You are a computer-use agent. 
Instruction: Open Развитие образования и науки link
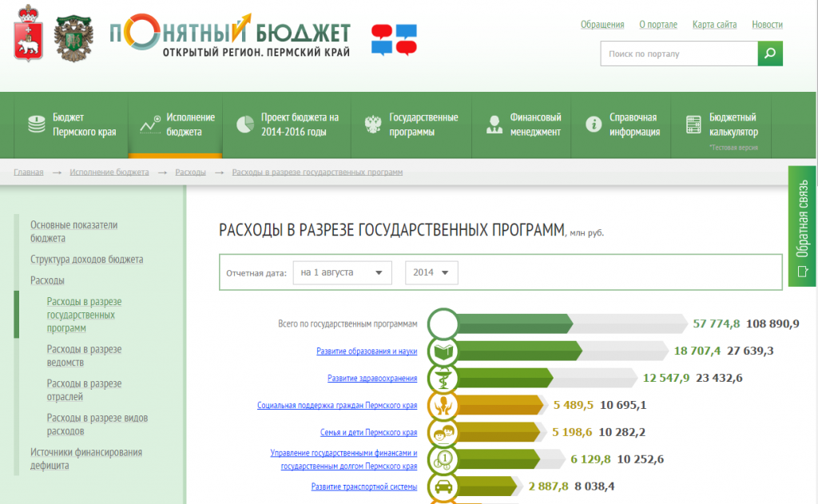point(367,351)
